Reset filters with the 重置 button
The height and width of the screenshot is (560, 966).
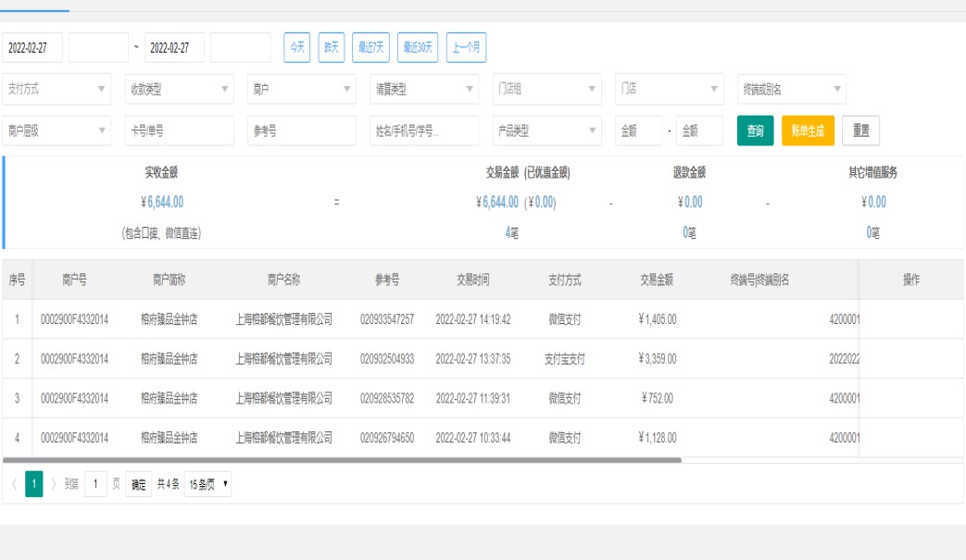pyautogui.click(x=860, y=131)
